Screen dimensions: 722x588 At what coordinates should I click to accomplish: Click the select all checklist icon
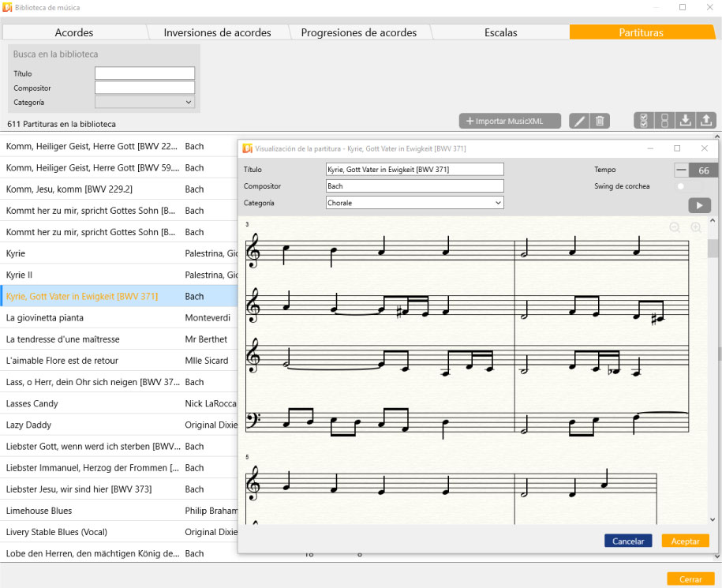click(644, 121)
